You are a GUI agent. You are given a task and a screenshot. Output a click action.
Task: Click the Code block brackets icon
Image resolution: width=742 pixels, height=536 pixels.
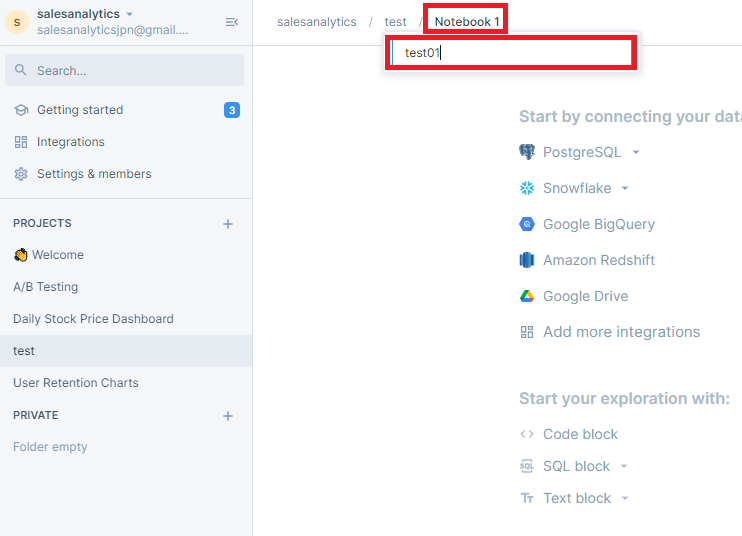(527, 434)
